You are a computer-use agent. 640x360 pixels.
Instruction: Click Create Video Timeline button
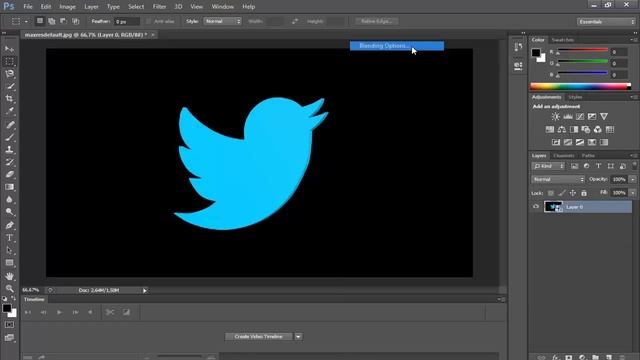click(x=259, y=337)
